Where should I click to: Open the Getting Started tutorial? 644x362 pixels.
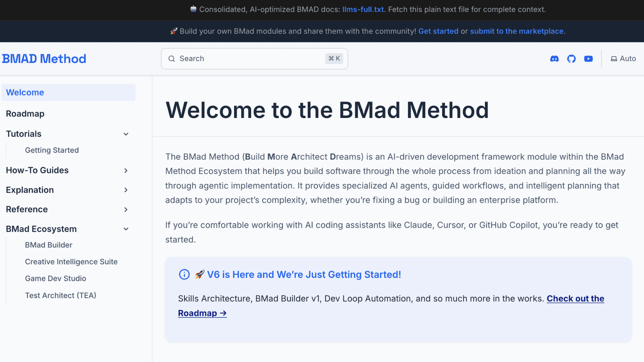click(x=52, y=150)
